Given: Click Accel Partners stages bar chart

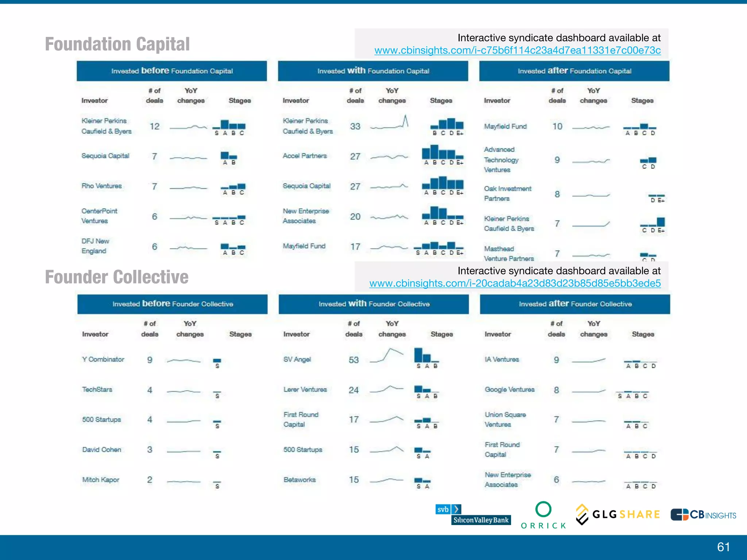Looking at the screenshot, I should 443,155.
